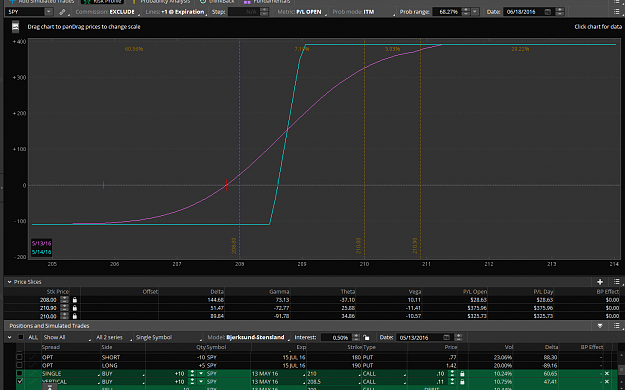Collapse the Positions and Simulated Trades panel

pos(600,326)
